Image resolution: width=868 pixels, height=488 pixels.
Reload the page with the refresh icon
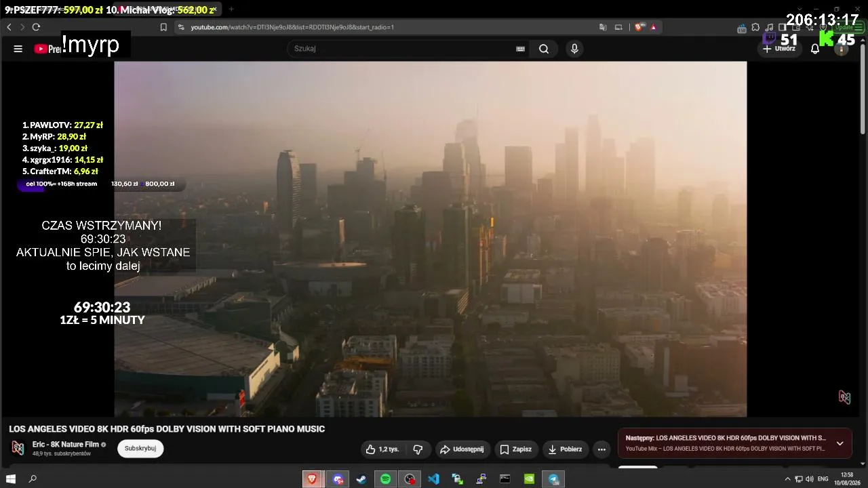point(36,27)
